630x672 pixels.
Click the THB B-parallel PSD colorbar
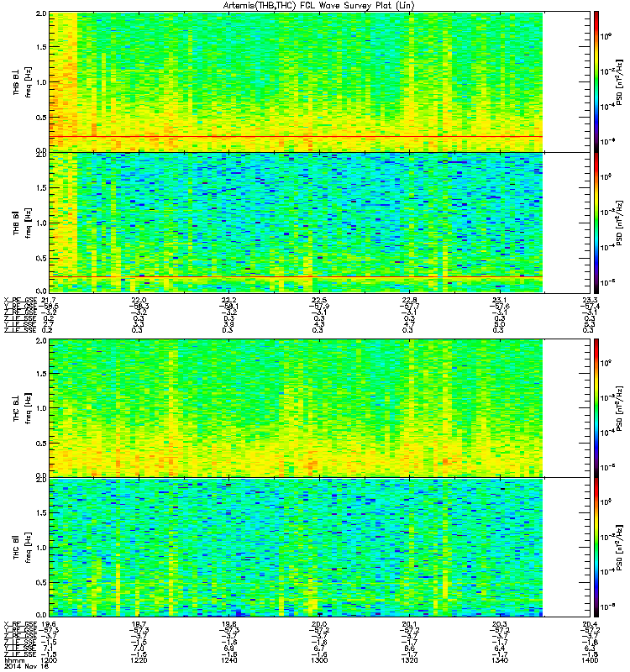pos(596,223)
